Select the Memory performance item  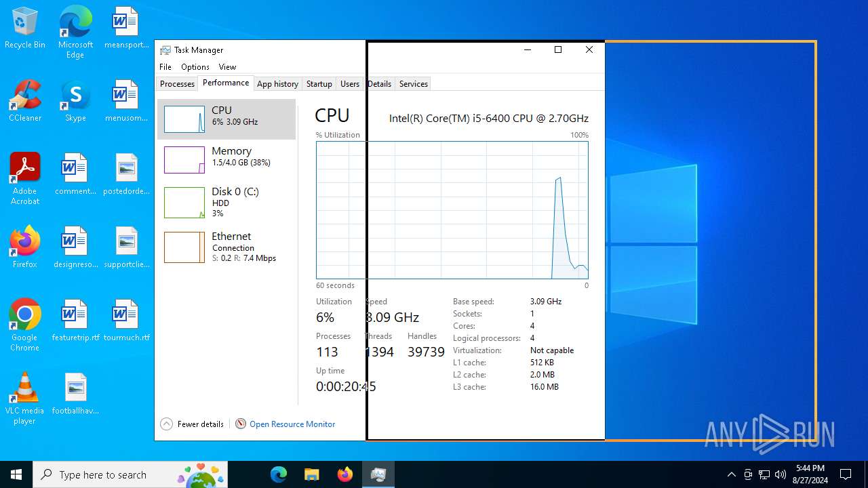(x=226, y=160)
